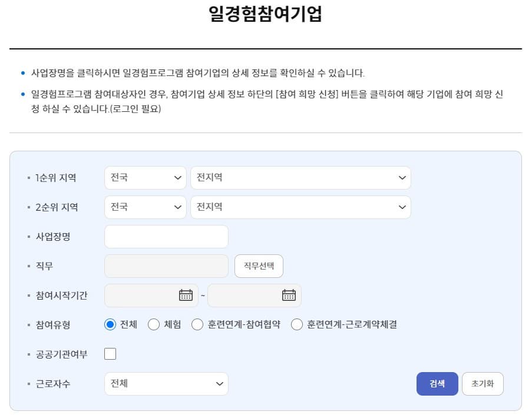Image resolution: width=532 pixels, height=418 pixels.
Task: Select the 체험 radio button
Action: click(154, 324)
